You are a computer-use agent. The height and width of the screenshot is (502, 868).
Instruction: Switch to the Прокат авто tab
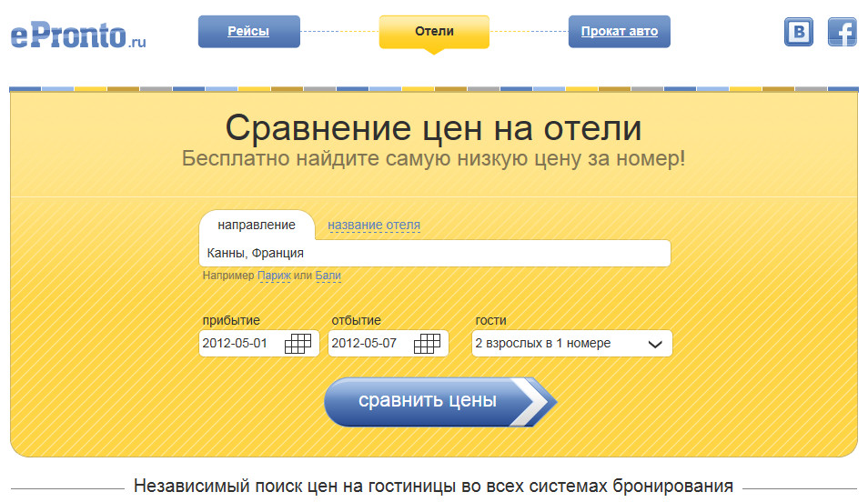tap(619, 32)
